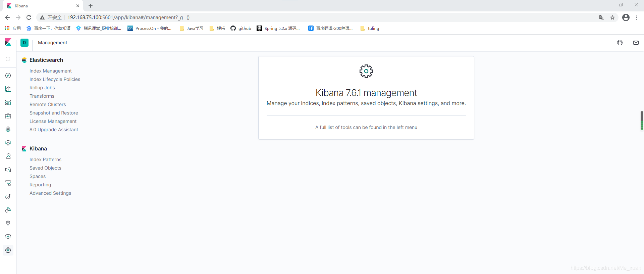Viewport: 644px width, 274px height.
Task: Open Chrome's three-dot menu
Action: 637,17
